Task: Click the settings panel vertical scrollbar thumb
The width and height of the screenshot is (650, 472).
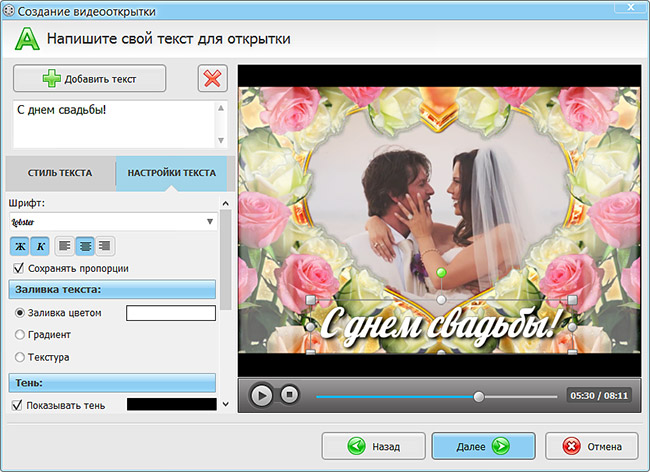Action: click(226, 259)
